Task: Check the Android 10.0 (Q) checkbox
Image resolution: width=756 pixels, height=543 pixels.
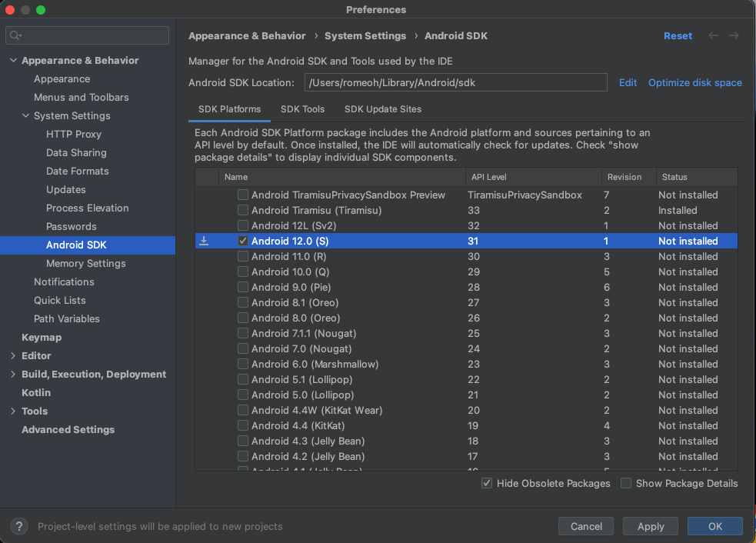Action: 243,271
